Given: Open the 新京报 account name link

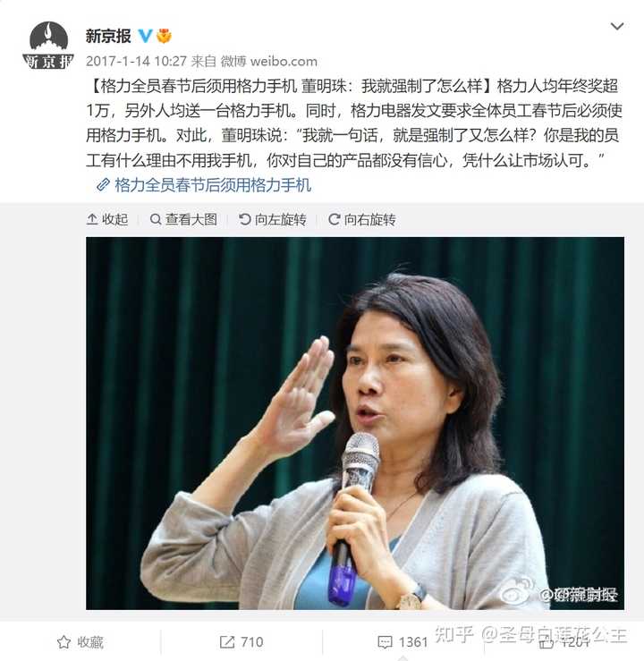Looking at the screenshot, I should point(108,37).
